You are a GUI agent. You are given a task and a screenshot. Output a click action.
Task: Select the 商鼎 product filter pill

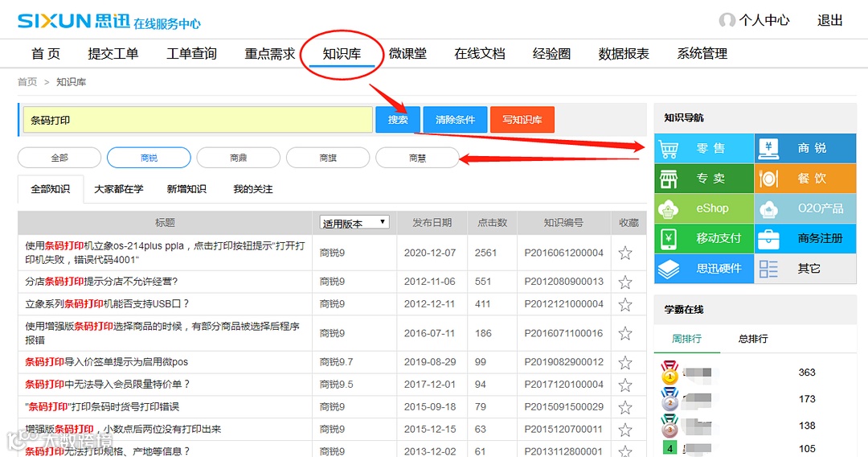(239, 158)
